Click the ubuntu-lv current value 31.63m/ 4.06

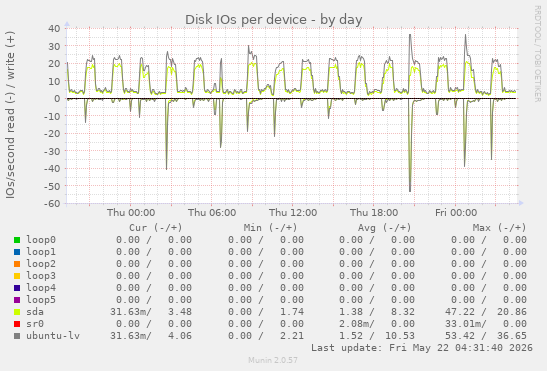[151, 336]
